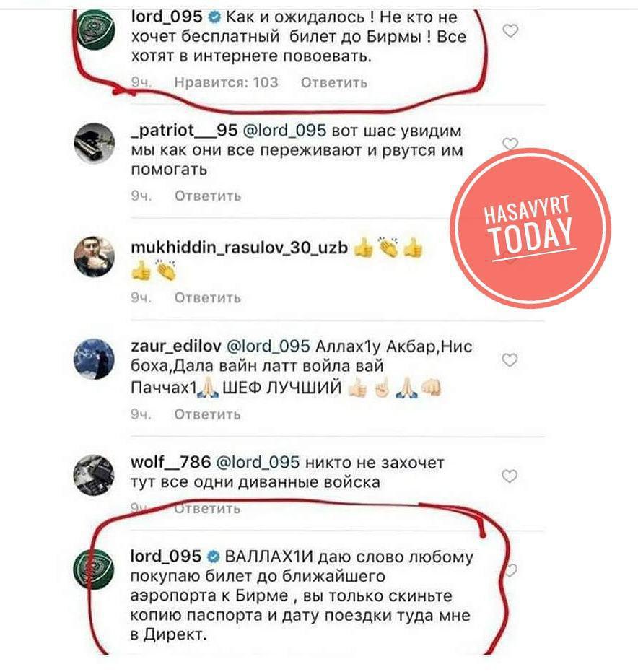
Task: Click the Hasavyrt Today watermark badge
Action: [x=530, y=228]
